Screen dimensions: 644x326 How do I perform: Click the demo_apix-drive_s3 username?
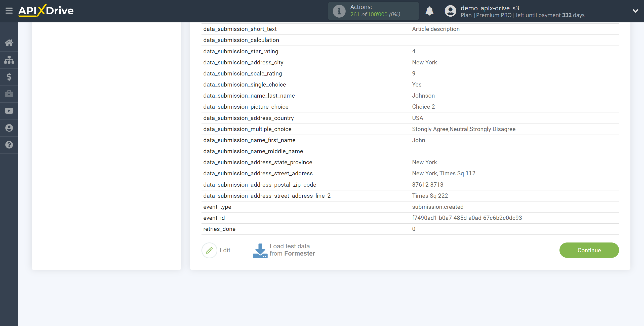(490, 8)
